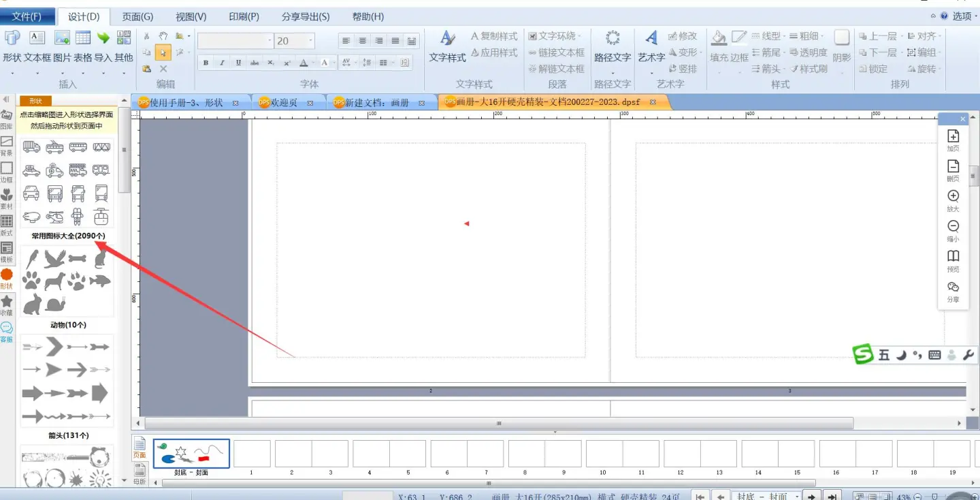Toggle underline text formatting
980x500 pixels.
[x=238, y=63]
